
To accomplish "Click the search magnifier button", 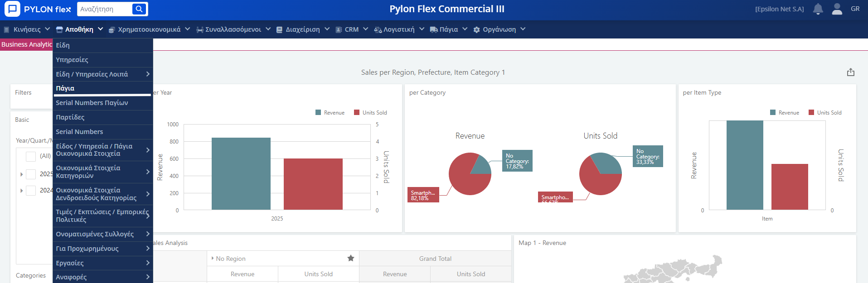I will tap(139, 9).
